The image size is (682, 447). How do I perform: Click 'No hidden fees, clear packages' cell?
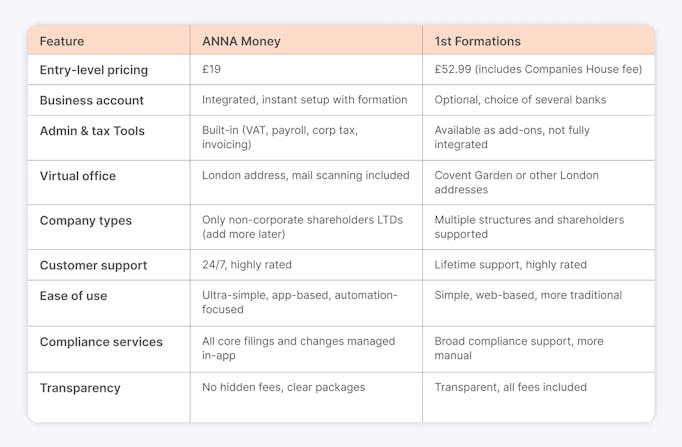tap(283, 387)
